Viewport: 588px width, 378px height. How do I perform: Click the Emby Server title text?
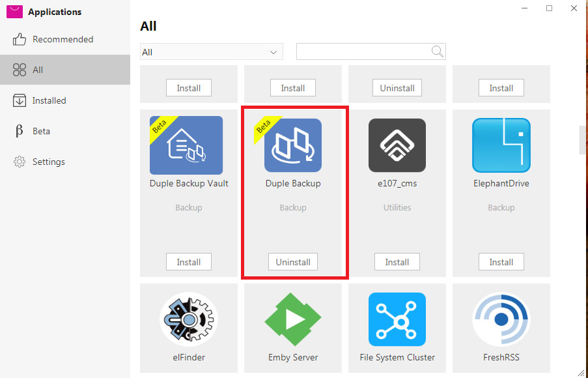[293, 357]
